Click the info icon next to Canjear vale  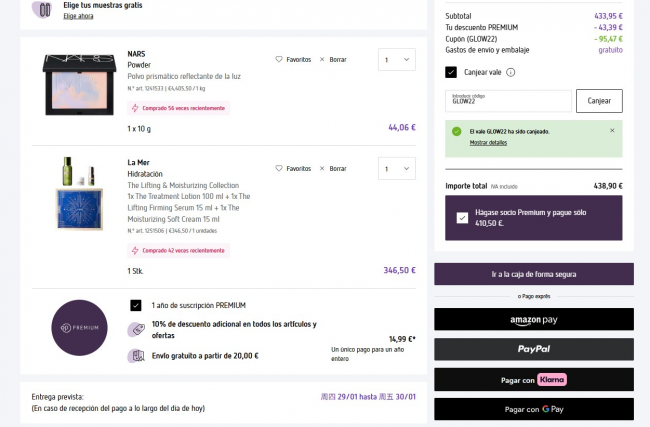pos(511,72)
